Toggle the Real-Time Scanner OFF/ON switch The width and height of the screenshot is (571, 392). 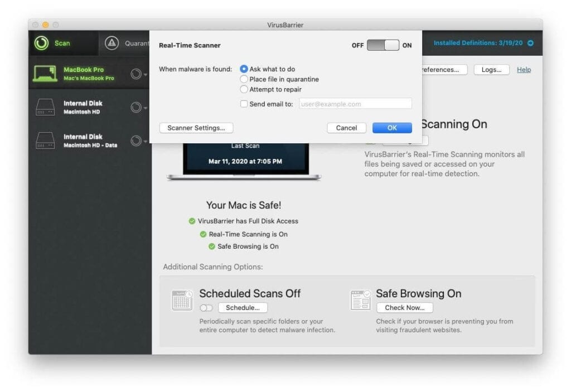[x=383, y=45]
